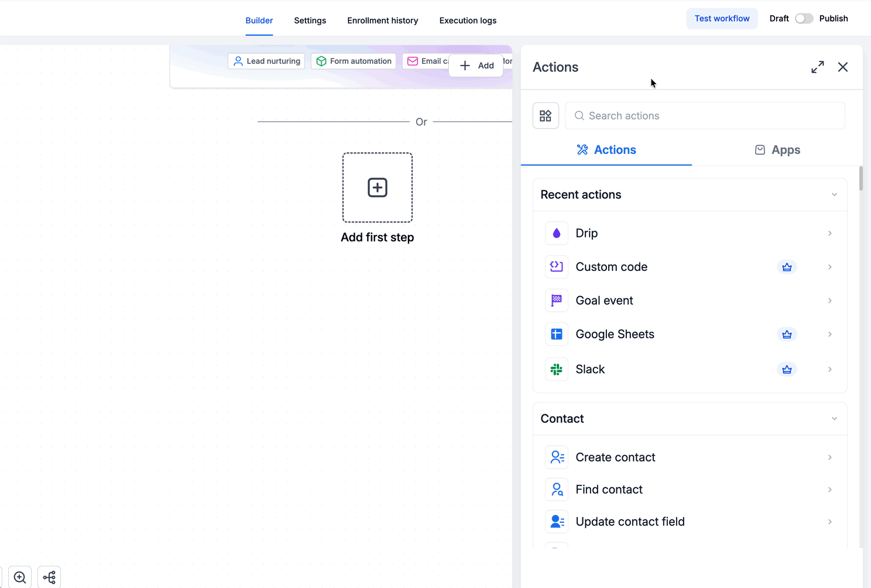Click the Actions panel vertical scrollbar
This screenshot has height=588, width=871.
pos(861,178)
